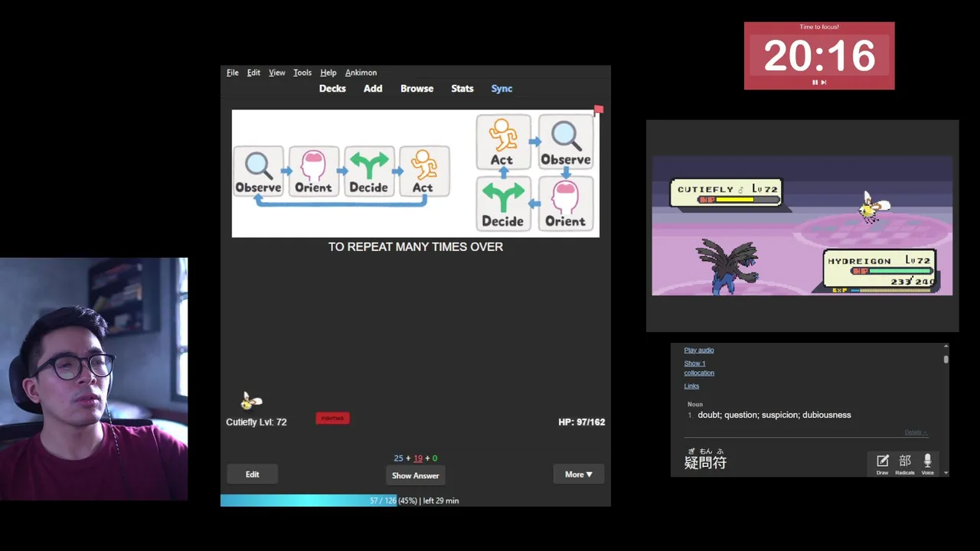The height and width of the screenshot is (551, 980).
Task: Click the 20:16 timer display
Action: [819, 56]
